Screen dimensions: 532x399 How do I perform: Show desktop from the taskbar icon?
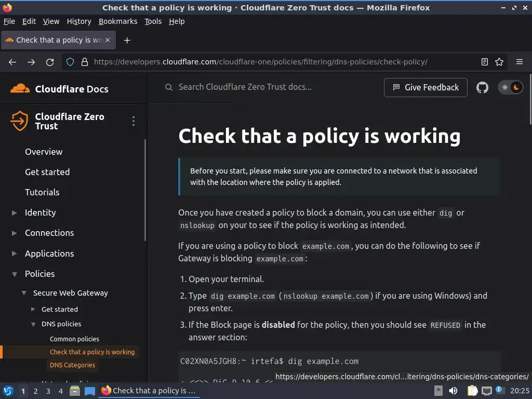[x=89, y=391]
